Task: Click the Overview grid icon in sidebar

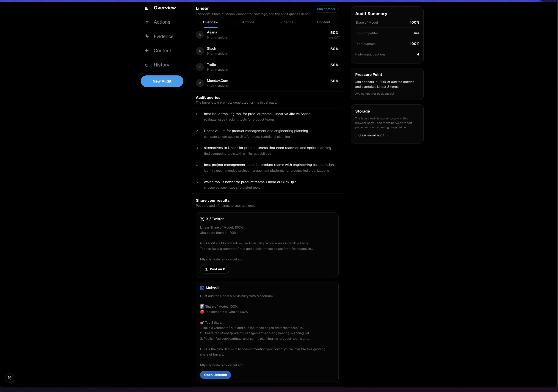Action: click(146, 8)
